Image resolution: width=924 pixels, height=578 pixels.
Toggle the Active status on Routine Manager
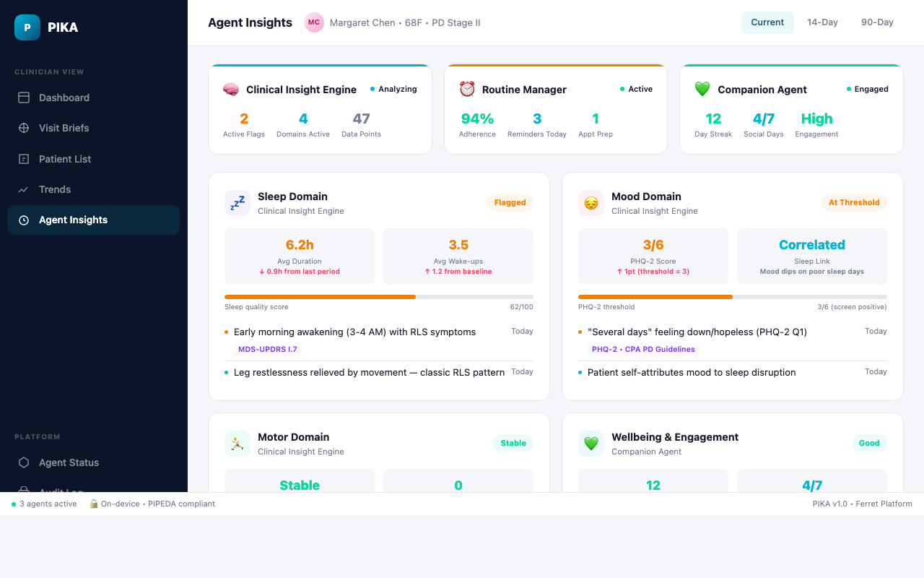(x=635, y=89)
